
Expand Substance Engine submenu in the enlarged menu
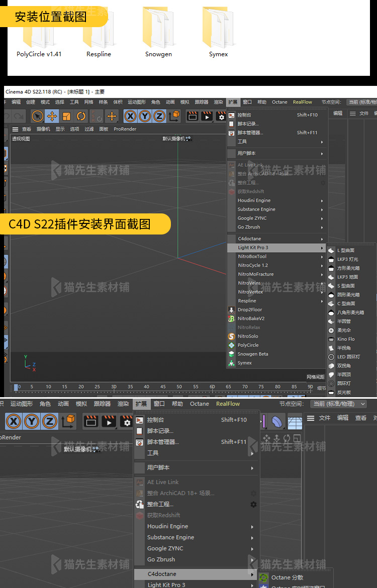197,537
